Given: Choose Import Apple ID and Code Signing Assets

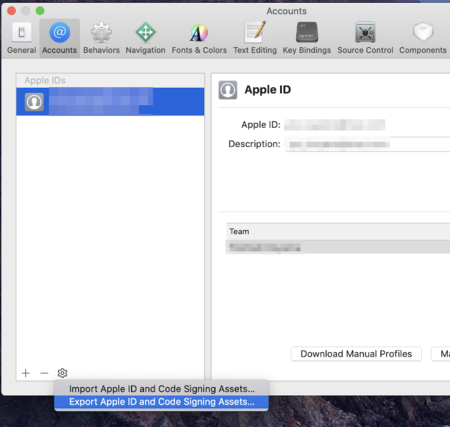Looking at the screenshot, I should coord(162,389).
